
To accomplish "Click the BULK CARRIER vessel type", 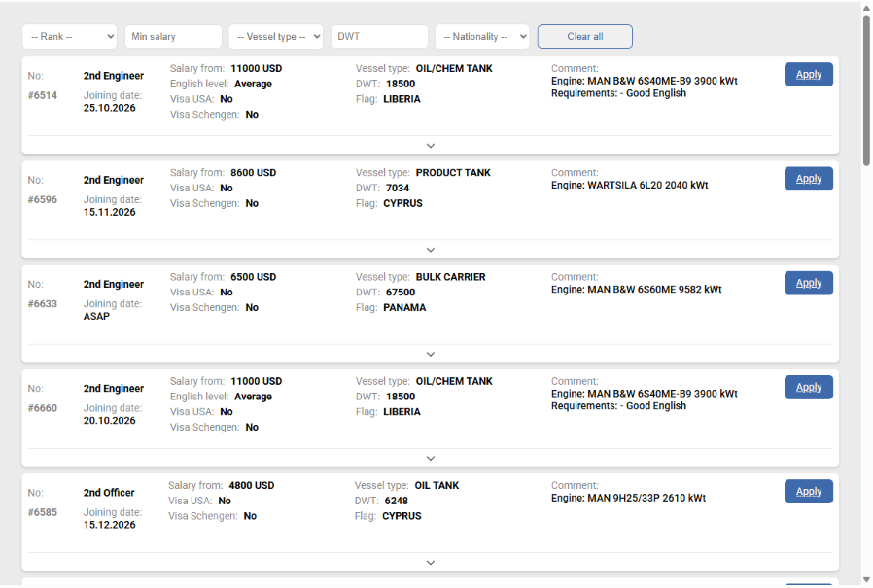I will 450,277.
